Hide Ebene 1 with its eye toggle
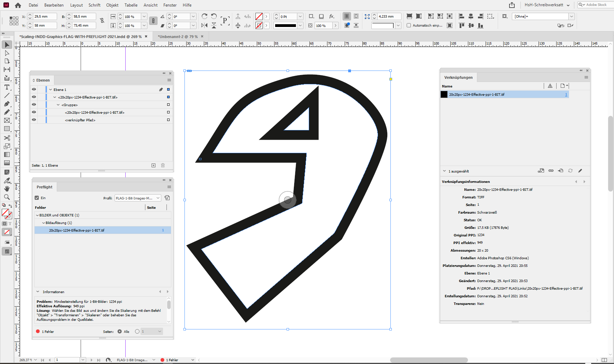This screenshot has width=614, height=364. point(34,89)
